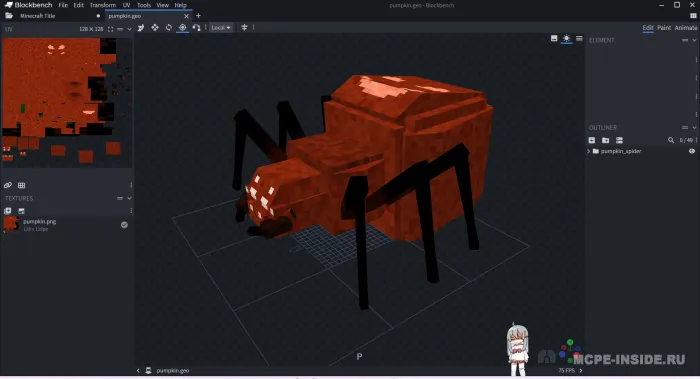The height and width of the screenshot is (379, 700).
Task: Open the viewport background image icon
Action: (x=554, y=38)
